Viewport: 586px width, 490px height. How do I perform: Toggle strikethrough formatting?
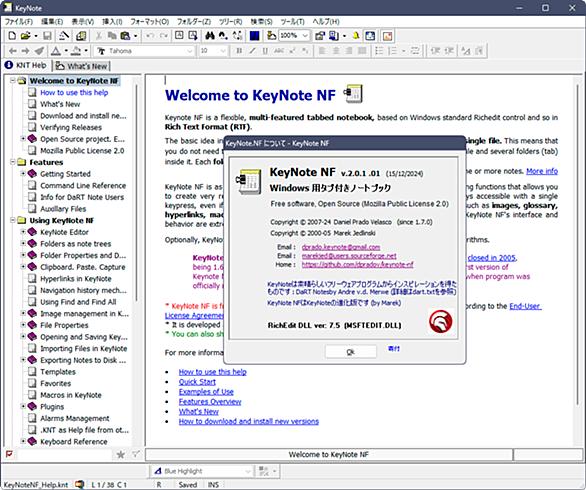pyautogui.click(x=278, y=50)
